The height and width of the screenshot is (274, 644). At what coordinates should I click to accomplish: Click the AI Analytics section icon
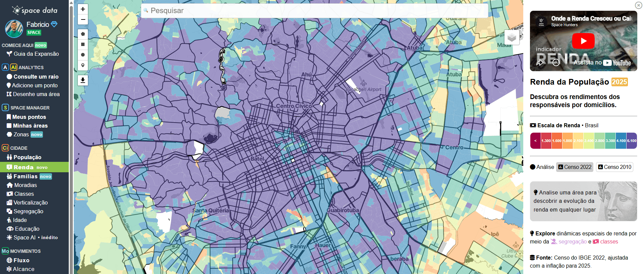(14, 67)
